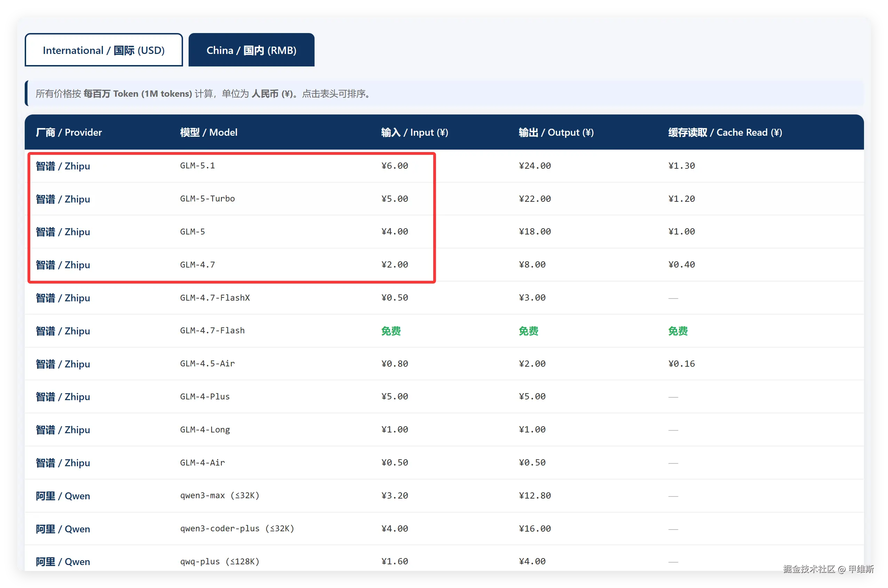Sort by Cache Read column header
The image size is (888, 588).
[x=724, y=132]
